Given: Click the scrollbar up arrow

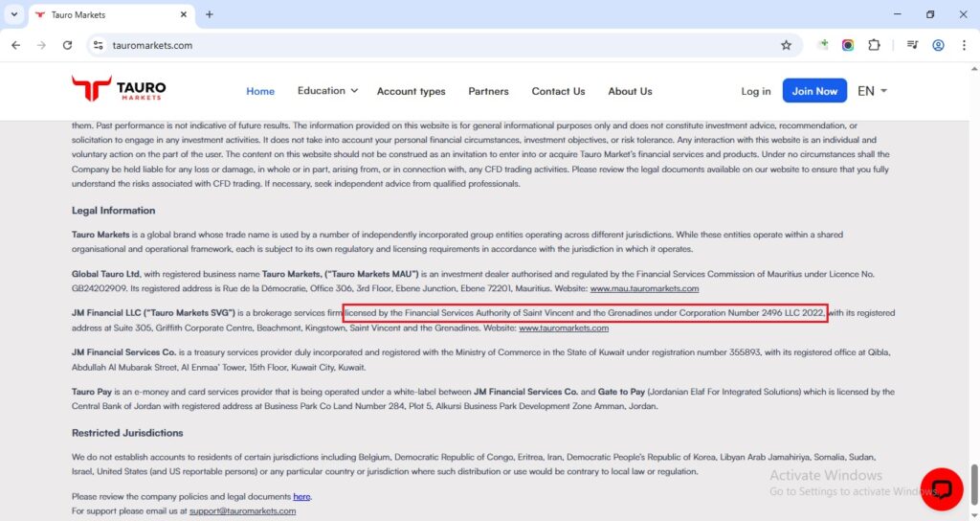Looking at the screenshot, I should point(974,68).
